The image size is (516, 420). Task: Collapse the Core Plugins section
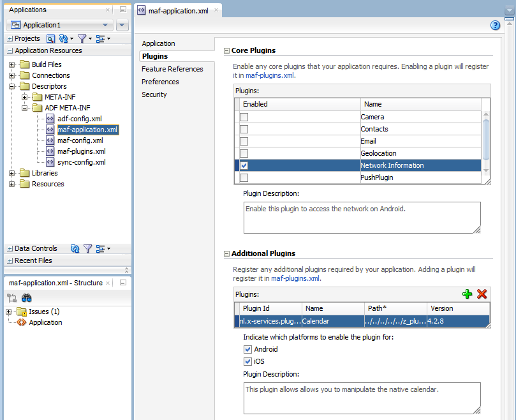(226, 50)
